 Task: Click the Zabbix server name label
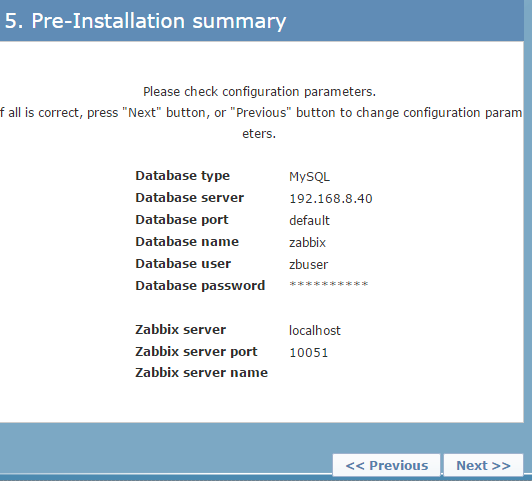202,372
